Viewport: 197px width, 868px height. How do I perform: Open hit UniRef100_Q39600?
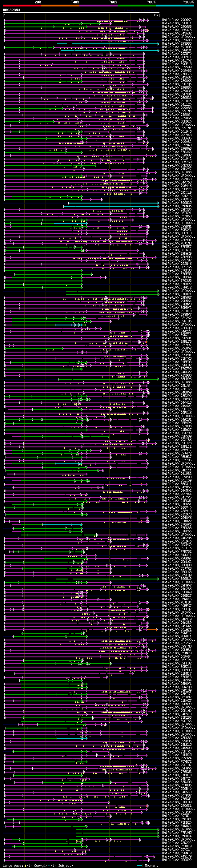[177, 40]
